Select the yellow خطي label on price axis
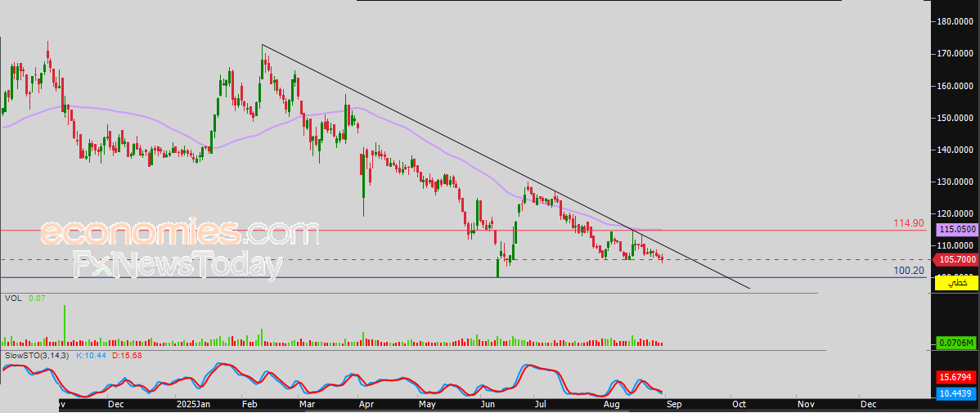Screen dimensions: 980x413 click(x=955, y=284)
